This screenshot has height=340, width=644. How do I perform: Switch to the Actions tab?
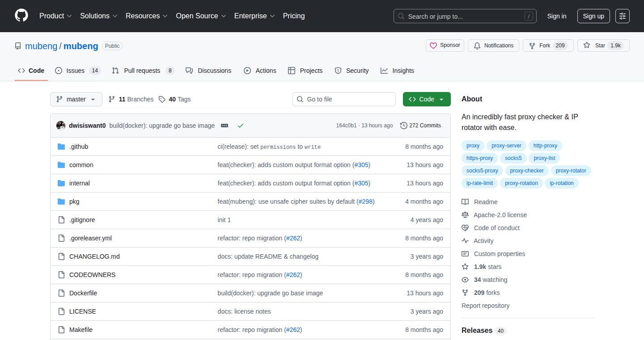point(260,71)
